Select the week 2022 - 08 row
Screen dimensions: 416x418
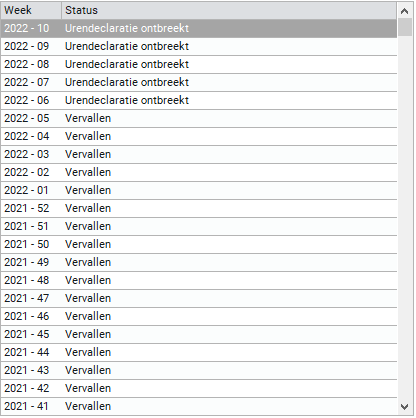(199, 64)
